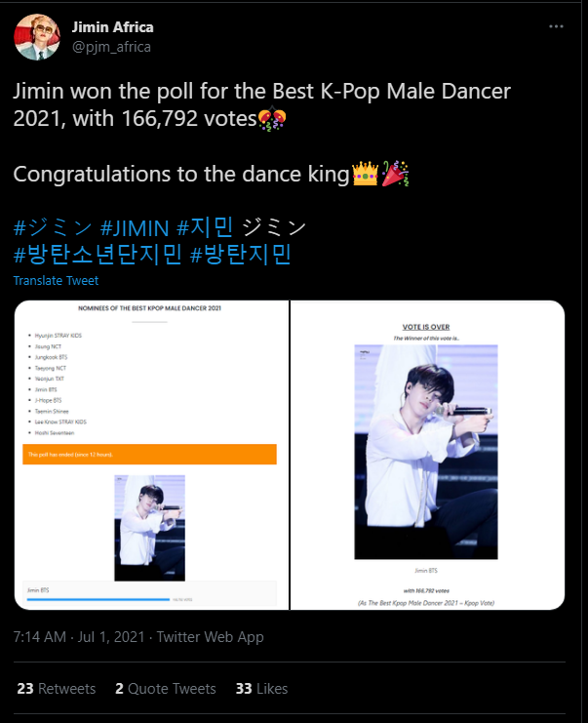Screen dimensions: 588x723
Task: Click the orange poll ended banner
Action: [x=150, y=455]
